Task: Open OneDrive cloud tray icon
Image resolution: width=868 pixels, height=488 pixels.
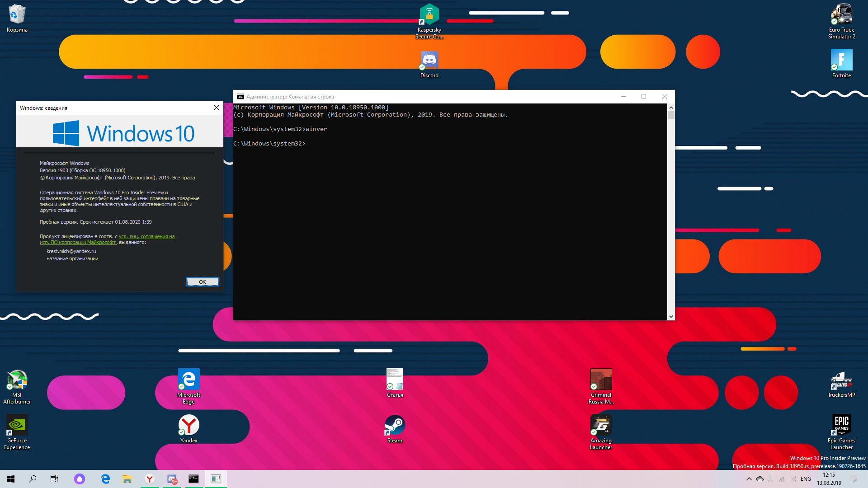Action: (x=760, y=479)
